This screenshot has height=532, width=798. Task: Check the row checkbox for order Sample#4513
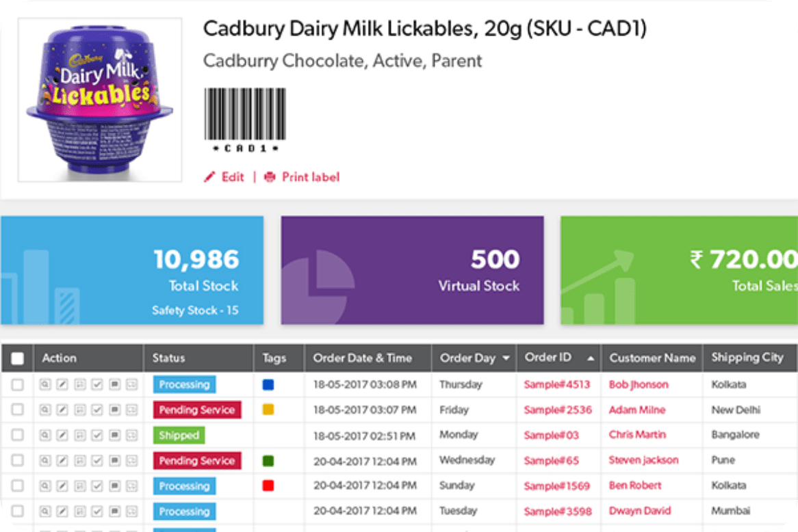coord(17,384)
